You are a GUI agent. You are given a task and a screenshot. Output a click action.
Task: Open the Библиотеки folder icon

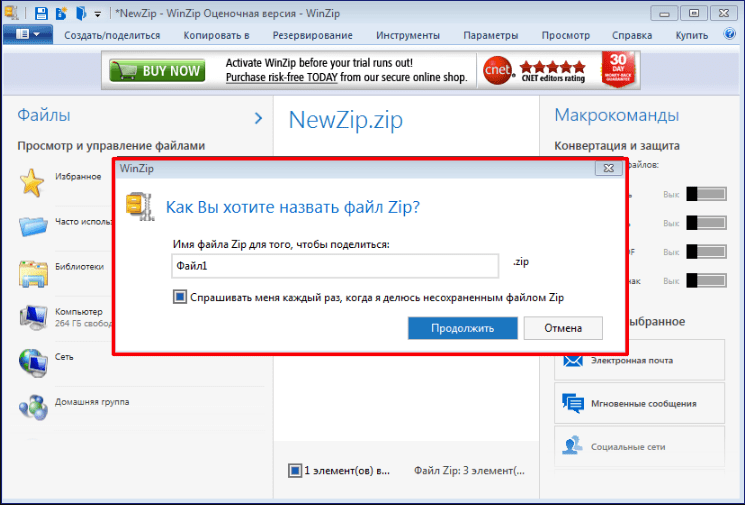(x=33, y=271)
